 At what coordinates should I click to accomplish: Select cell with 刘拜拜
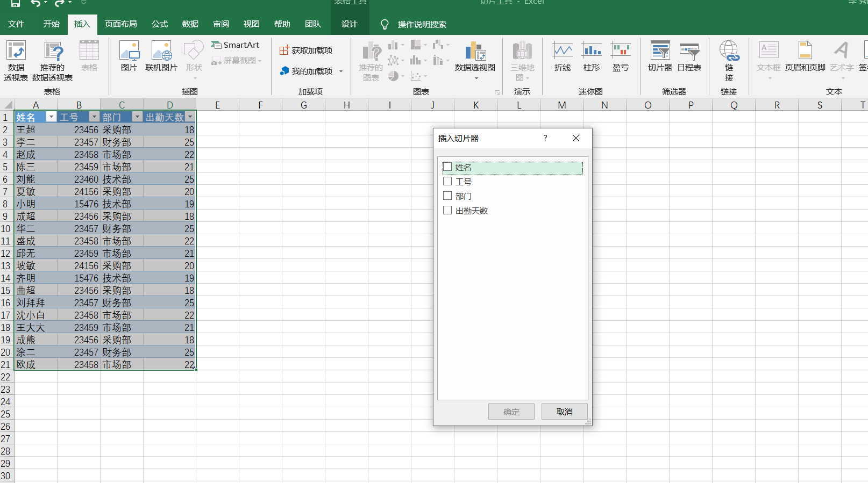(x=35, y=303)
